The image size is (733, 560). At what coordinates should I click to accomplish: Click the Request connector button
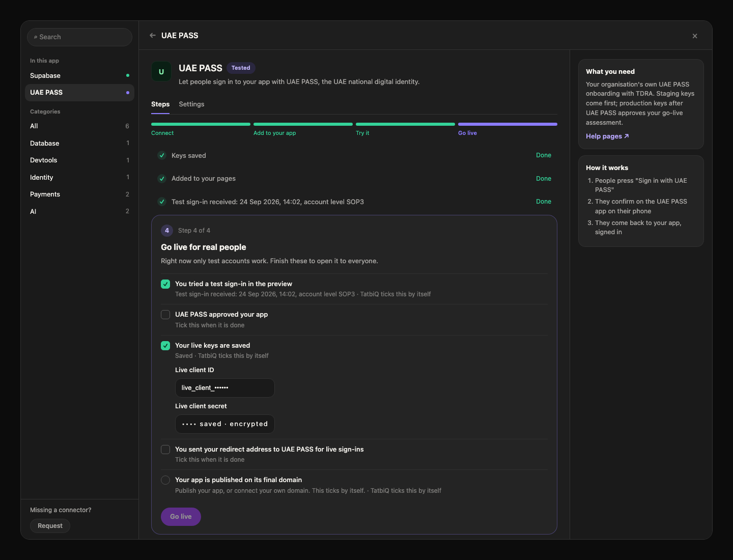click(x=50, y=526)
